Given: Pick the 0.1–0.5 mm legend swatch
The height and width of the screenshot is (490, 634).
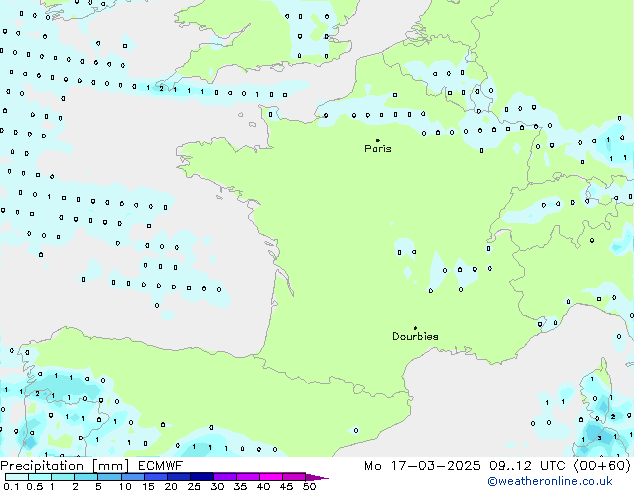Looking at the screenshot, I should (x=17, y=477).
